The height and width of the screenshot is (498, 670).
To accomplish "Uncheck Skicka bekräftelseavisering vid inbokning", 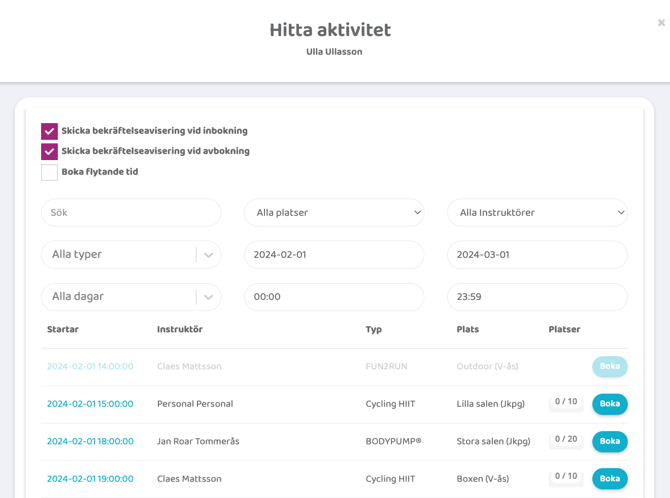I will click(x=49, y=131).
